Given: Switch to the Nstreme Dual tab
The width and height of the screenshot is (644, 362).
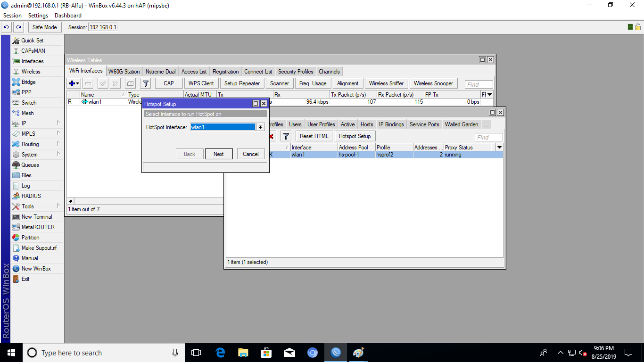Looking at the screenshot, I should coord(161,72).
